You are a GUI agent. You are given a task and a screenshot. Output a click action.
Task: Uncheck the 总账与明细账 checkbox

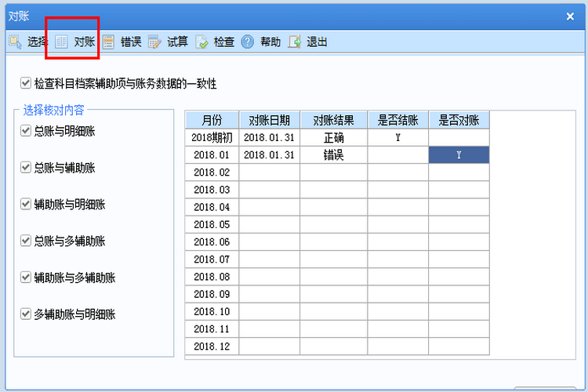(x=27, y=131)
